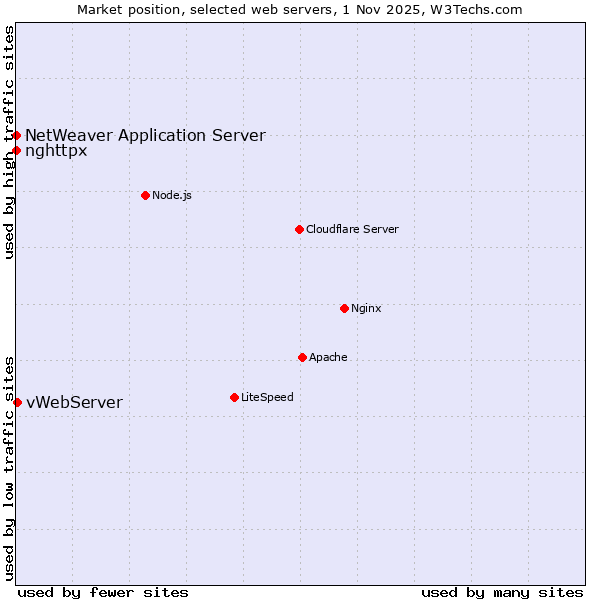Click the LiteSpeed text label
The height and width of the screenshot is (600, 600).
point(267,397)
